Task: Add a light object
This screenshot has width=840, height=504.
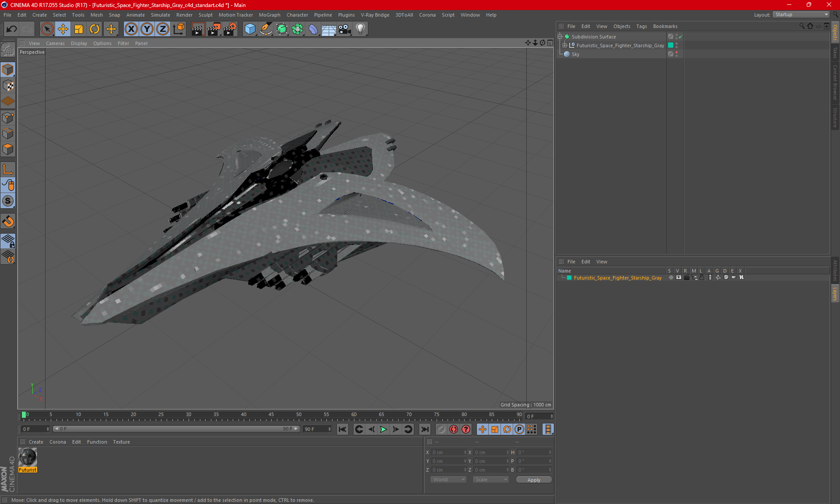Action: coord(360,29)
